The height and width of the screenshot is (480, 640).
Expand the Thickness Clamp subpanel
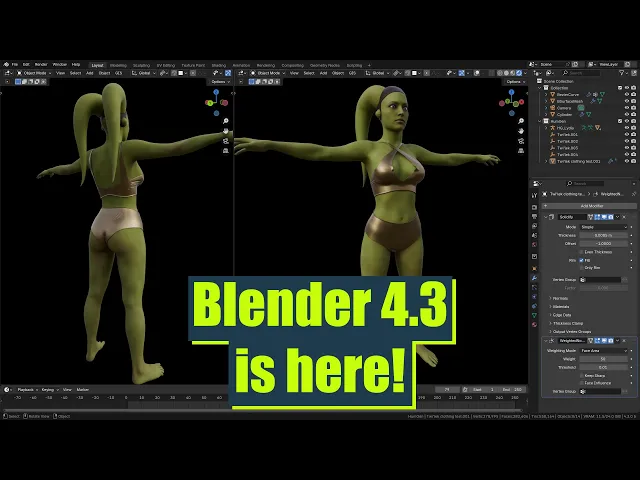(567, 323)
